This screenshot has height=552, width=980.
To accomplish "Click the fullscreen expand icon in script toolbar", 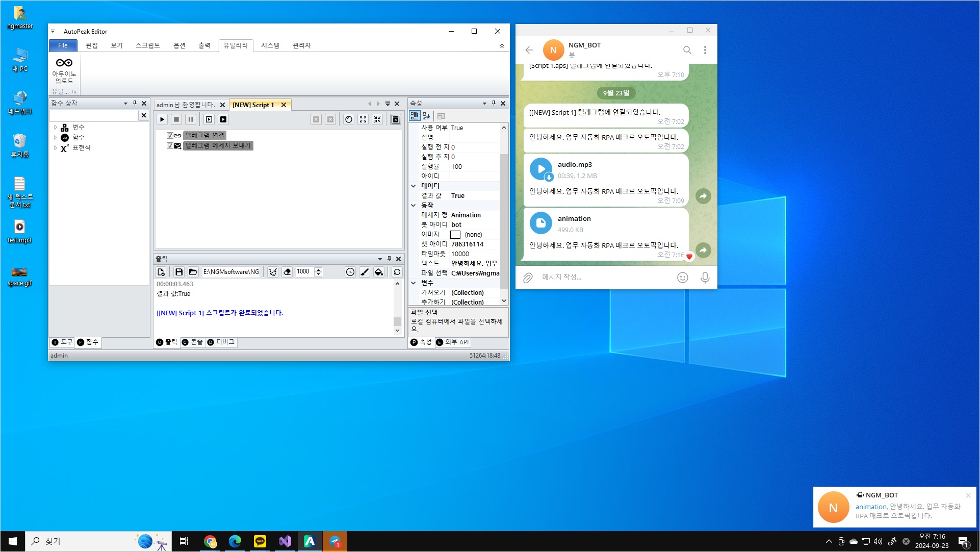I will pyautogui.click(x=363, y=119).
